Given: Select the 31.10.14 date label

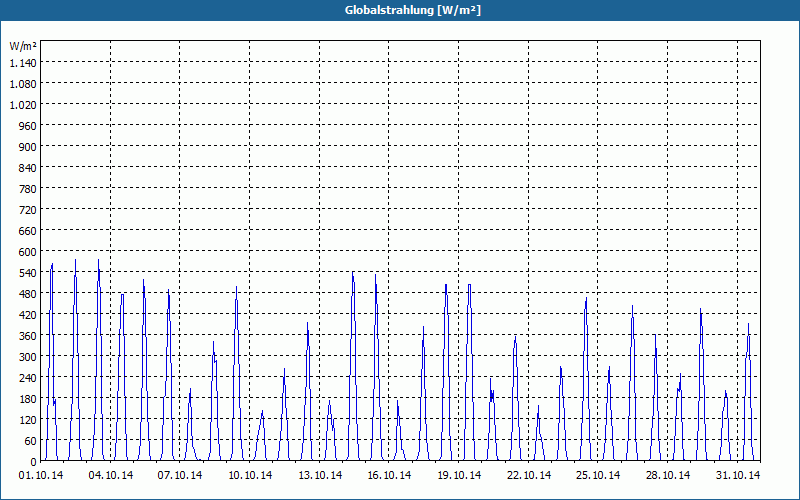Looking at the screenshot, I should coord(738,476).
